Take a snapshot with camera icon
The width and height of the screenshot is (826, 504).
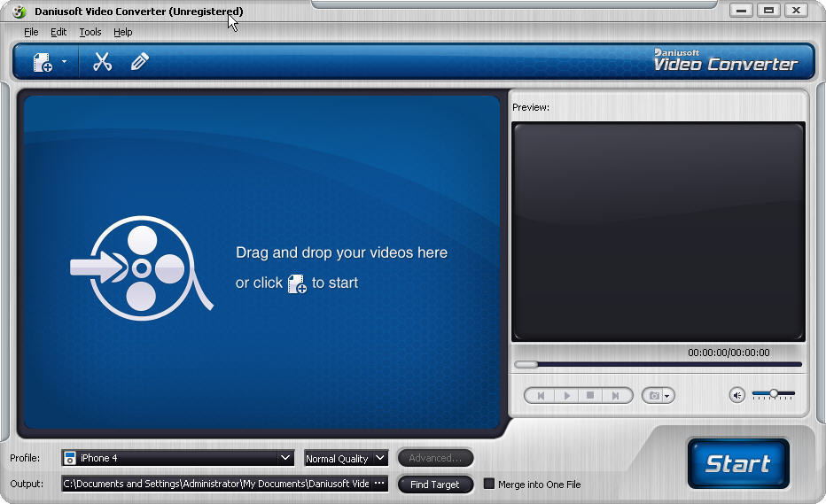tap(654, 396)
